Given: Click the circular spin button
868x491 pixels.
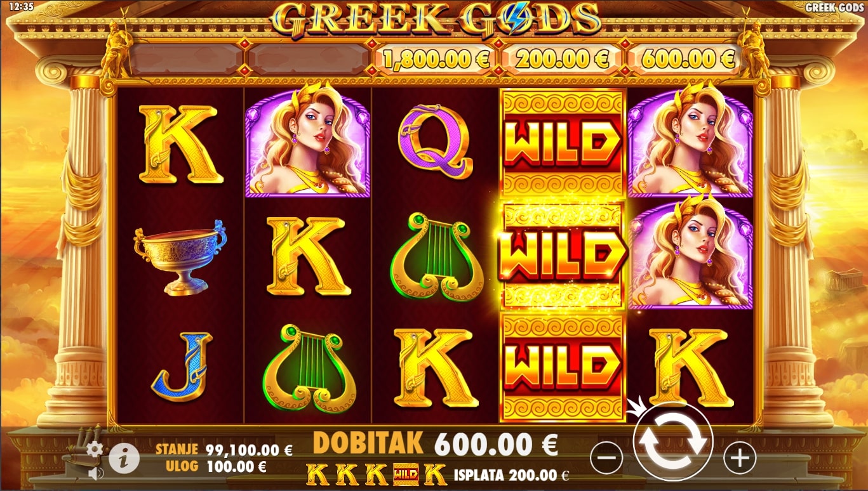Looking at the screenshot, I should point(673,442).
